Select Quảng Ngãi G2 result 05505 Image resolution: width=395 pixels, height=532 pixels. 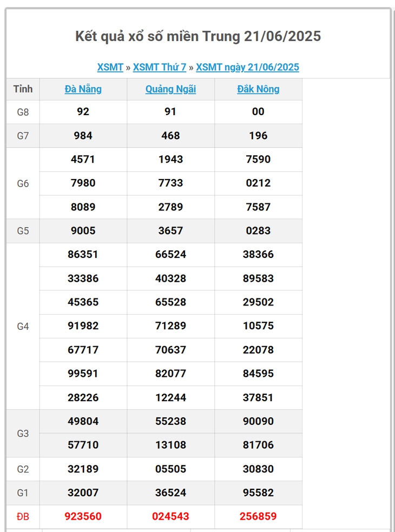(171, 469)
